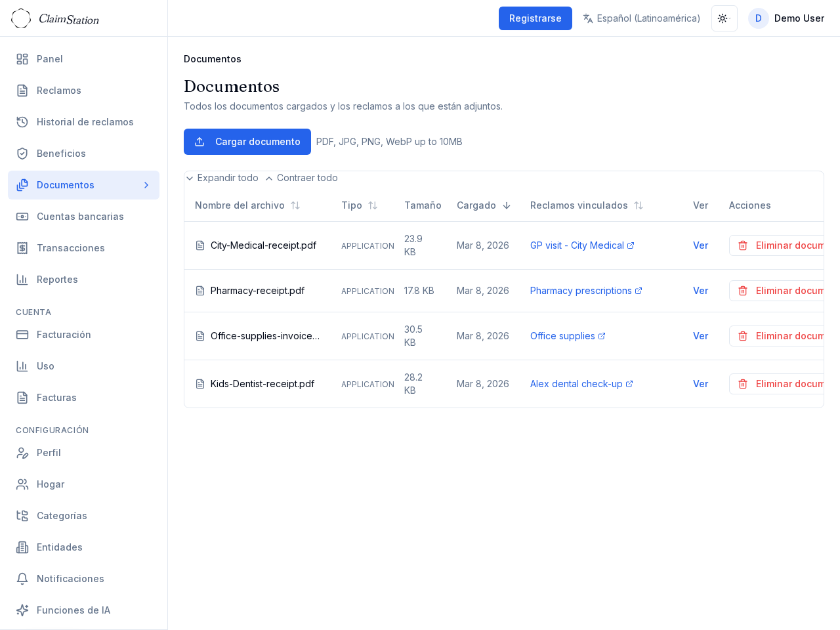The width and height of the screenshot is (840, 630).
Task: Click Ver for Pharmacy-receipt.pdf
Action: pos(700,291)
